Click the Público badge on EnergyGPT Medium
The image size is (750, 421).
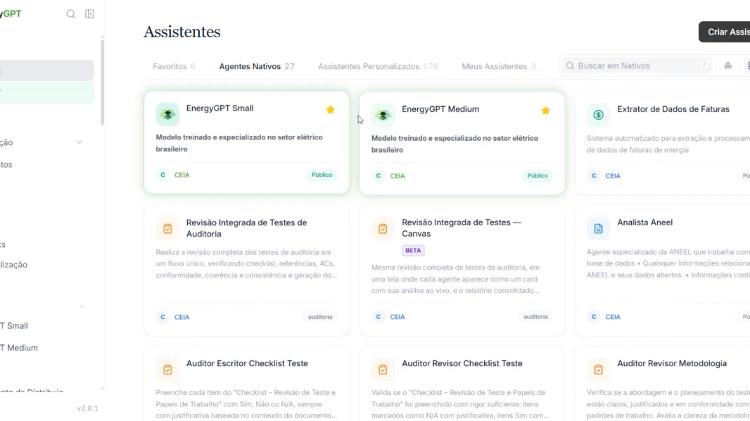(537, 176)
